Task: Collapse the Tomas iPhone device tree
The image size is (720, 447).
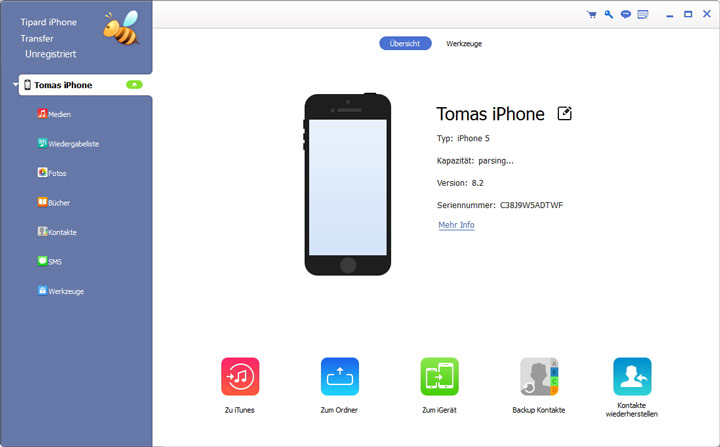Action: pyautogui.click(x=15, y=85)
